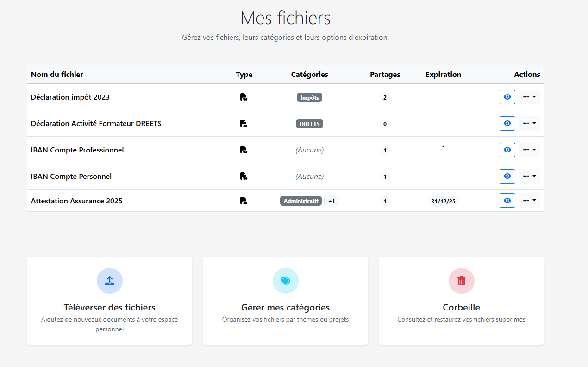Expand the actions dropdown for Déclaration impôt 2023

point(529,97)
